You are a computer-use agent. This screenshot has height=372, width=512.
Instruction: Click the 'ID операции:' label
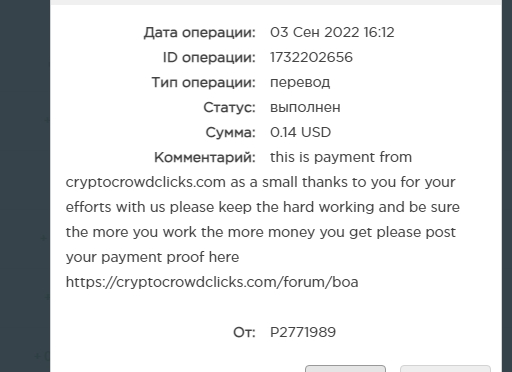pyautogui.click(x=209, y=57)
